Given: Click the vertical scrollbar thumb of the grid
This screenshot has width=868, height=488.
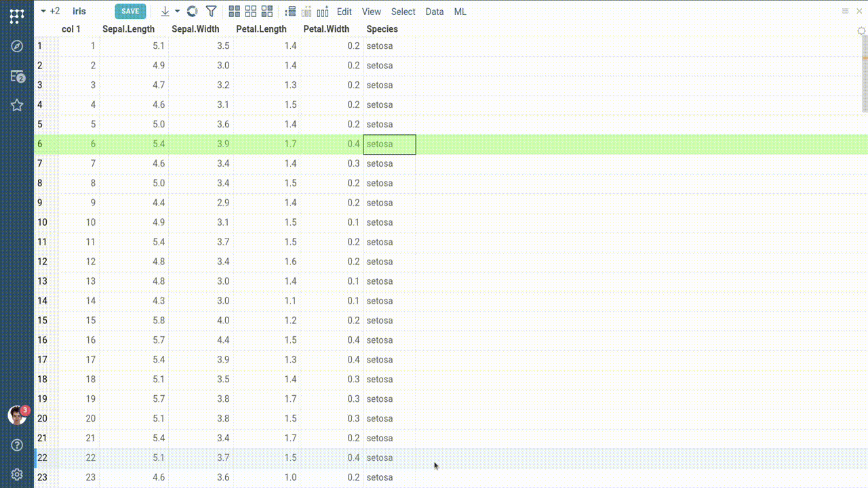Looking at the screenshot, I should pyautogui.click(x=865, y=75).
